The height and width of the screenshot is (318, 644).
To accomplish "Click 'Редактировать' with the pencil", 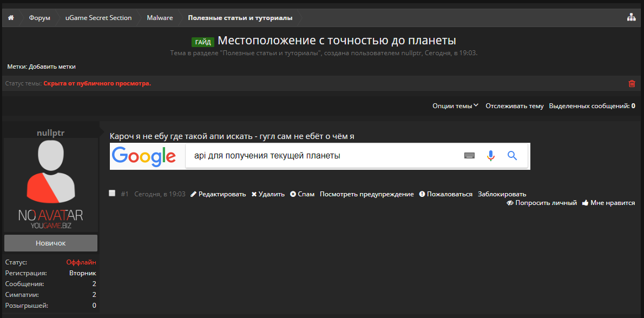I will pyautogui.click(x=218, y=194).
